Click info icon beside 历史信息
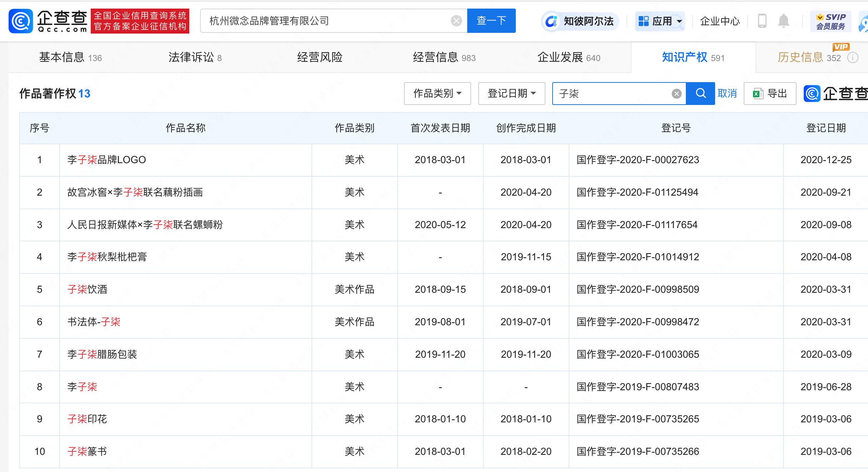This screenshot has height=472, width=868. point(853,57)
